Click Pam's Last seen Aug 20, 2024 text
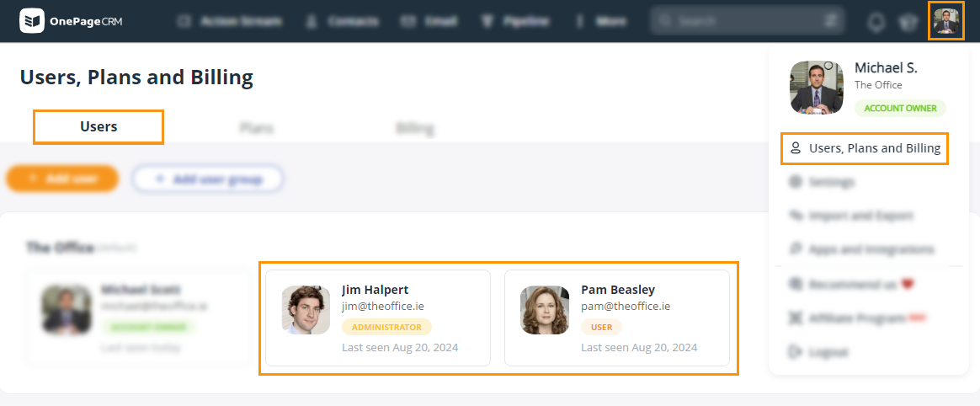 [639, 347]
